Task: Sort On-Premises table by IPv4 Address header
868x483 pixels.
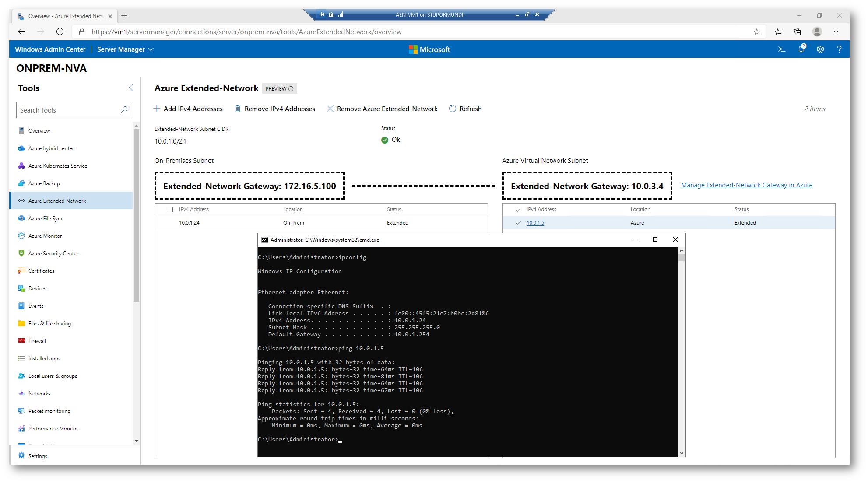Action: click(x=194, y=209)
